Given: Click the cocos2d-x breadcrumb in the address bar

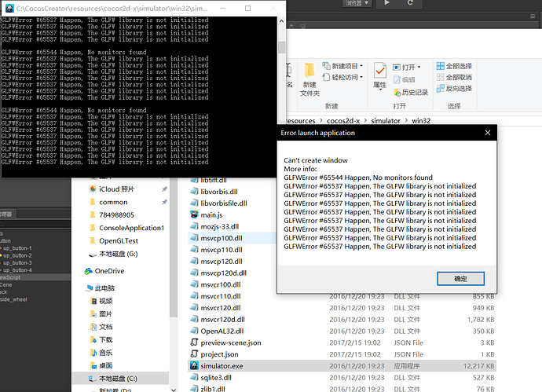Looking at the screenshot, I should (343, 121).
